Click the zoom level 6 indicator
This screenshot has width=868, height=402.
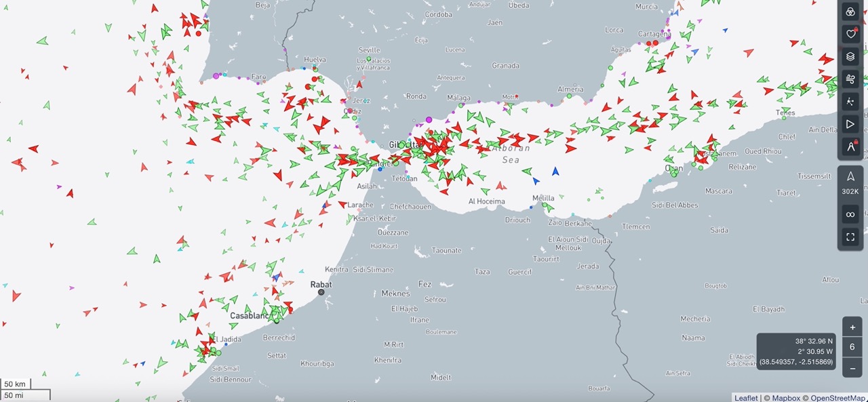pyautogui.click(x=852, y=348)
